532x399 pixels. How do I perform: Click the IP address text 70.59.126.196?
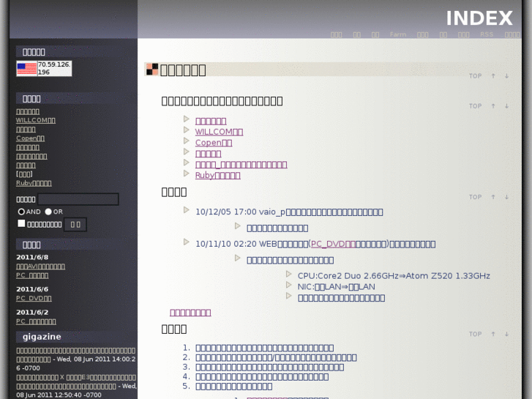54,68
